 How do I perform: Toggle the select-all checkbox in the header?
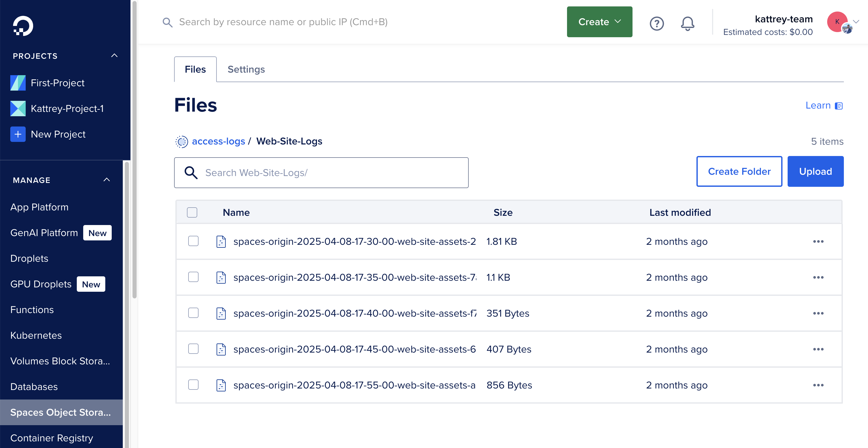coord(192,212)
